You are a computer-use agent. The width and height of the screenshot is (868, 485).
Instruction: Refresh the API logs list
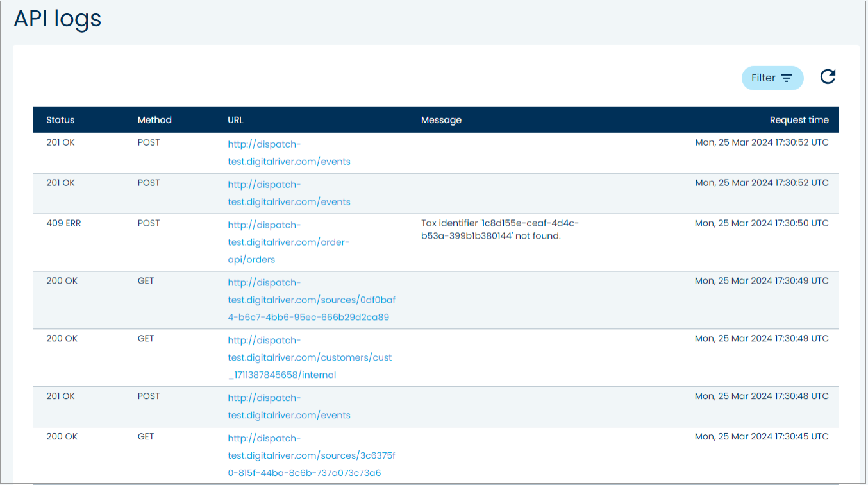[x=828, y=78]
